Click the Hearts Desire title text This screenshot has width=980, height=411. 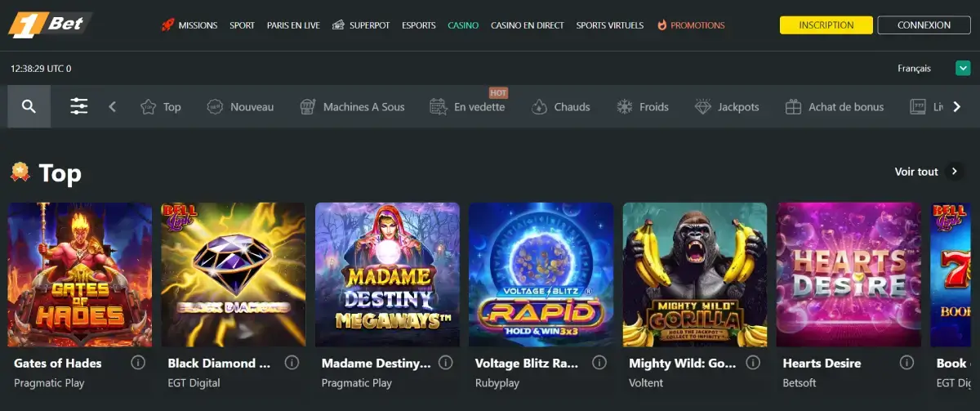pos(822,363)
